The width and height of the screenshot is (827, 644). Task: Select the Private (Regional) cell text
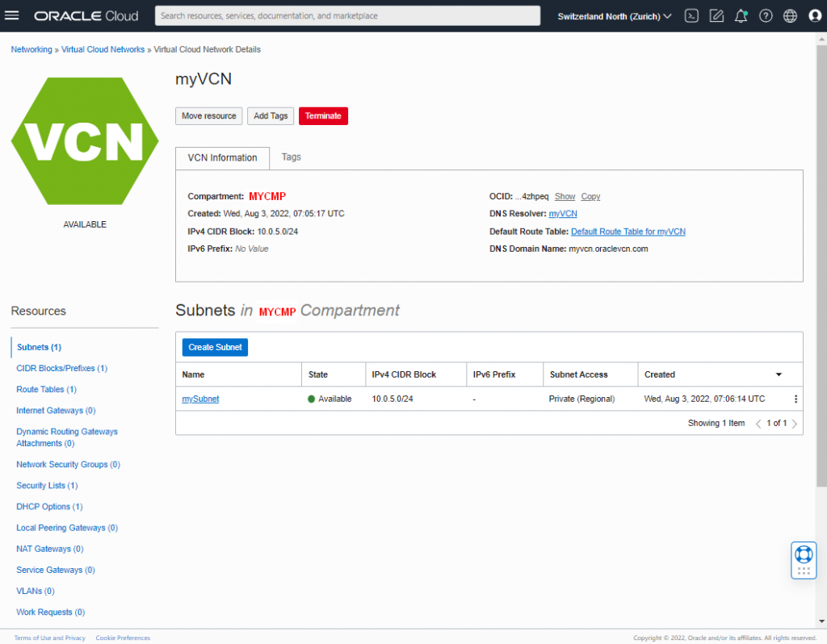(581, 399)
